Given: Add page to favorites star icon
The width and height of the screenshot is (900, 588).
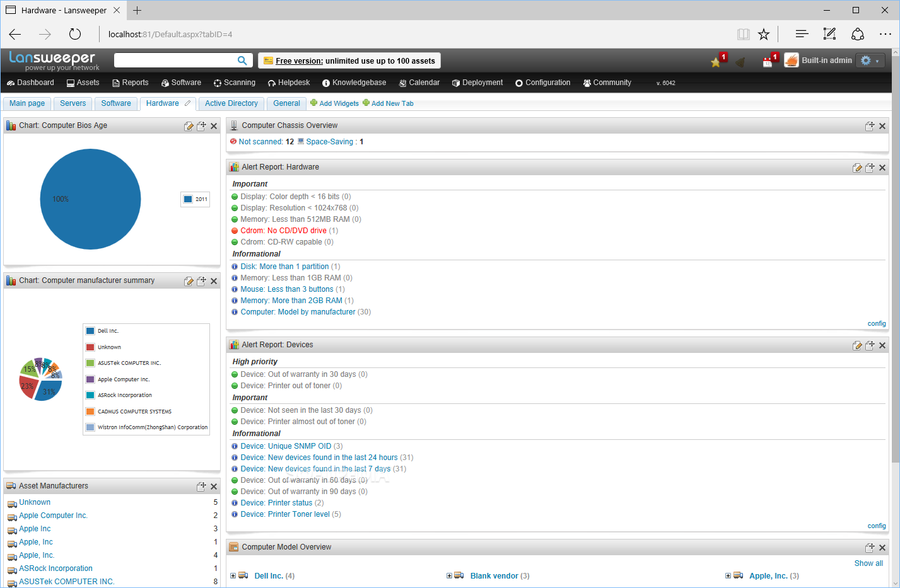Looking at the screenshot, I should click(x=764, y=34).
